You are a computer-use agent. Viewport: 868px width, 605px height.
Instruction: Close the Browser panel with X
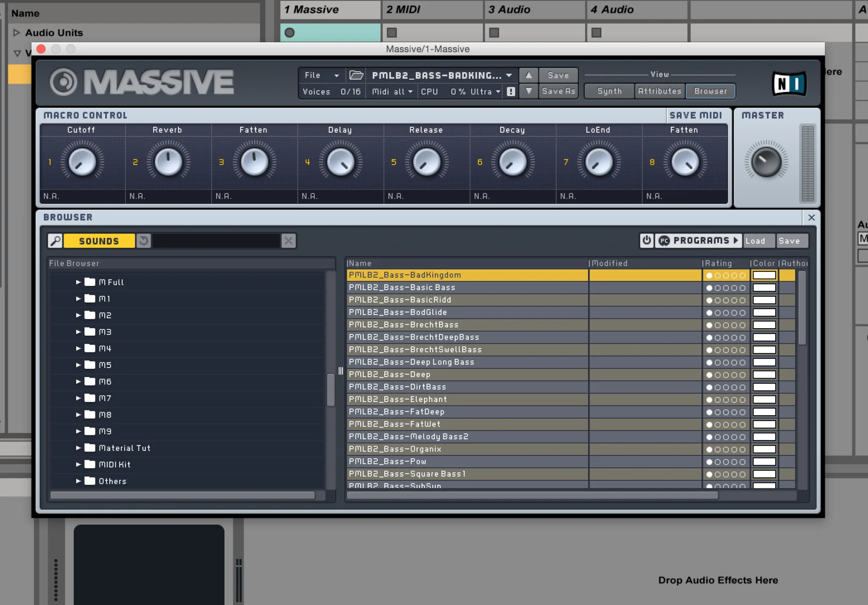pos(811,217)
